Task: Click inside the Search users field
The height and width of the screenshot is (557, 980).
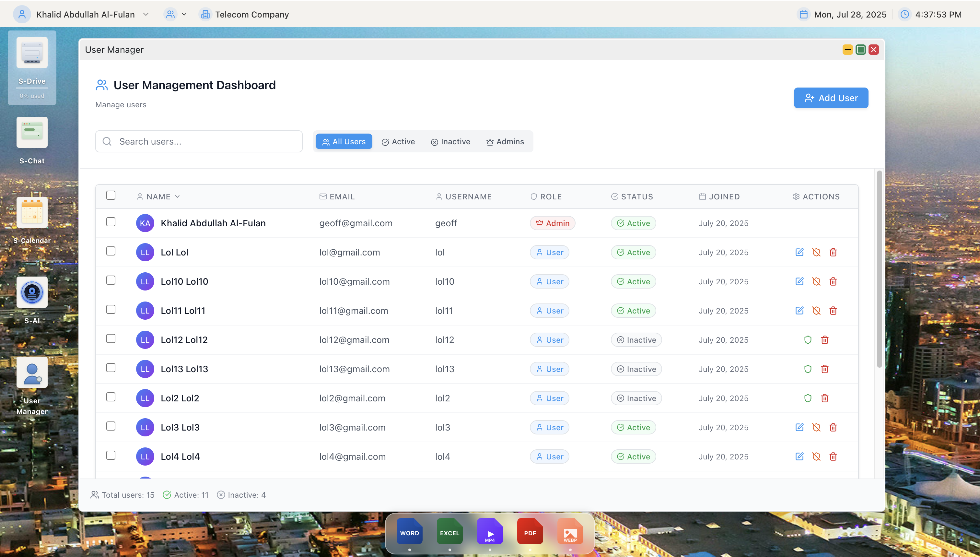Action: pyautogui.click(x=199, y=141)
